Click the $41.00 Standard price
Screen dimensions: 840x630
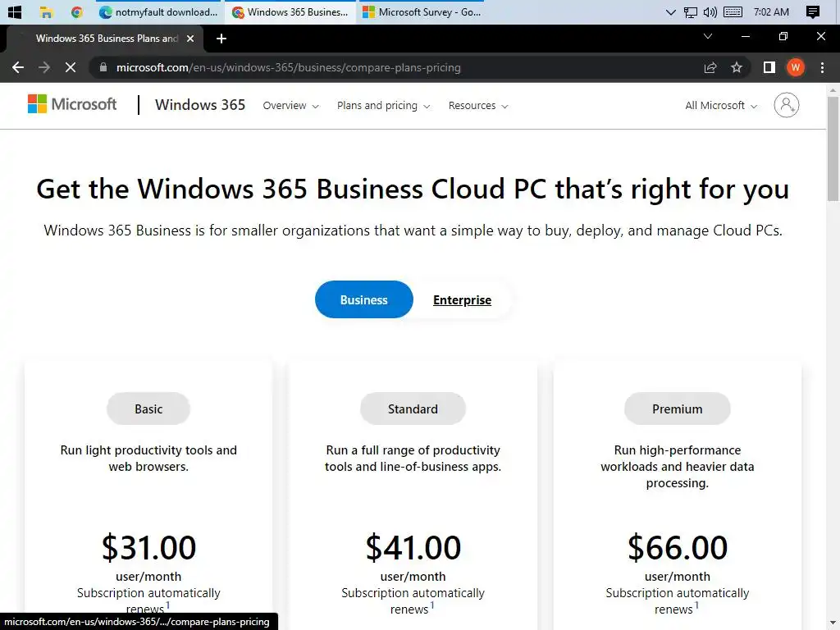[413, 547]
